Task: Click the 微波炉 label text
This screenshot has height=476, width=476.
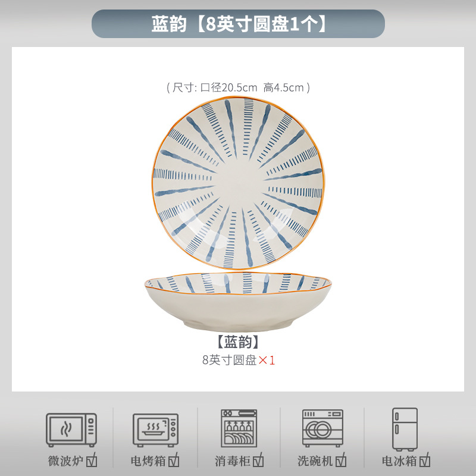Action: coord(66,461)
